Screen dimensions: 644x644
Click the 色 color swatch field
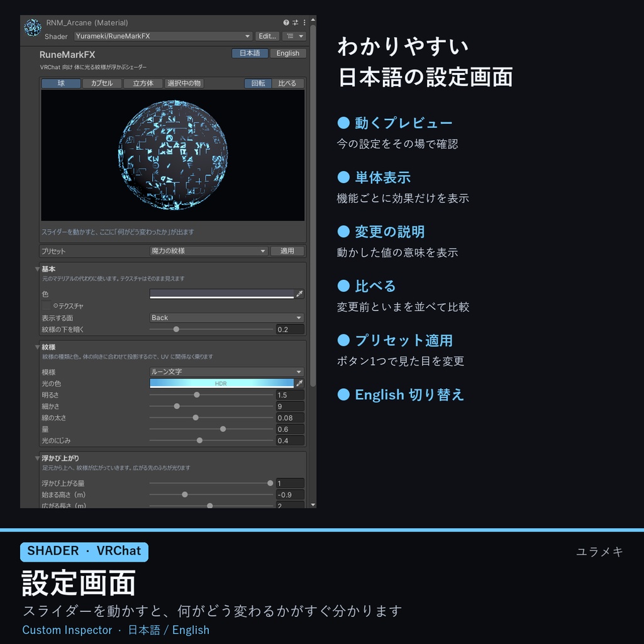[221, 294]
